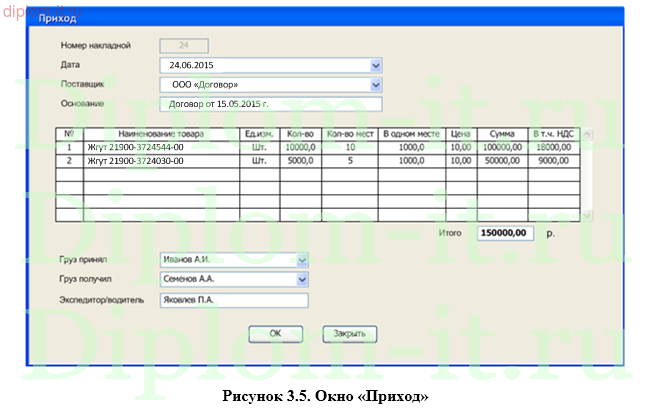
Task: Click the Наименование товара column header
Action: (x=160, y=133)
